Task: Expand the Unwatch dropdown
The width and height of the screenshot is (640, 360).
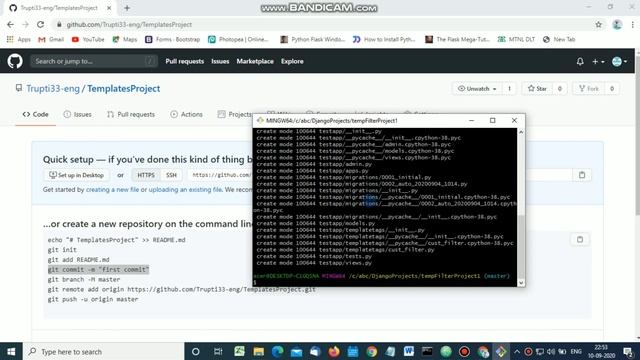Action: point(477,89)
